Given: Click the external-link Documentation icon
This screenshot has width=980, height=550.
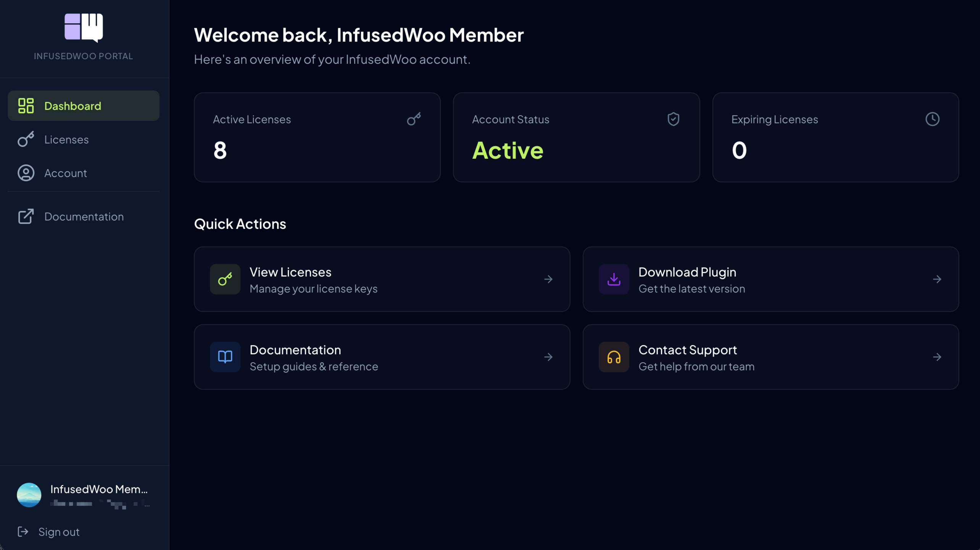Looking at the screenshot, I should [25, 216].
